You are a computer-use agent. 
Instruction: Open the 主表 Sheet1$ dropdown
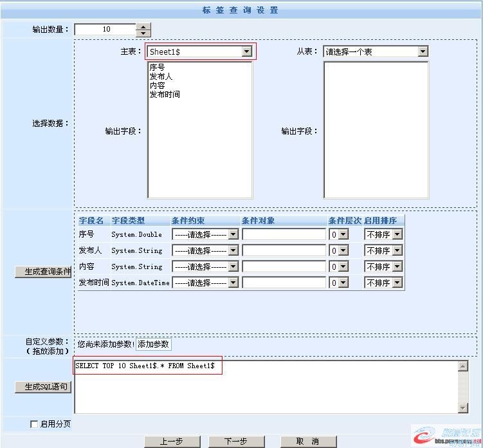click(x=246, y=51)
